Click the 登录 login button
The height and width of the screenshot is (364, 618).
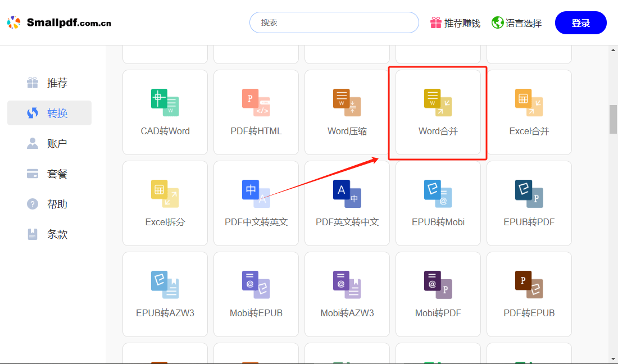point(580,22)
